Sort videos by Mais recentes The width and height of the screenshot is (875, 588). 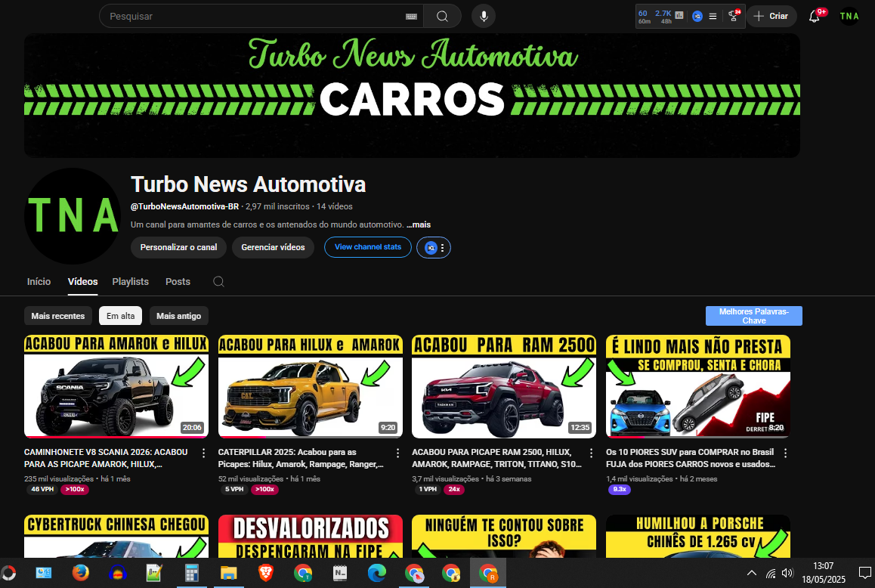58,316
